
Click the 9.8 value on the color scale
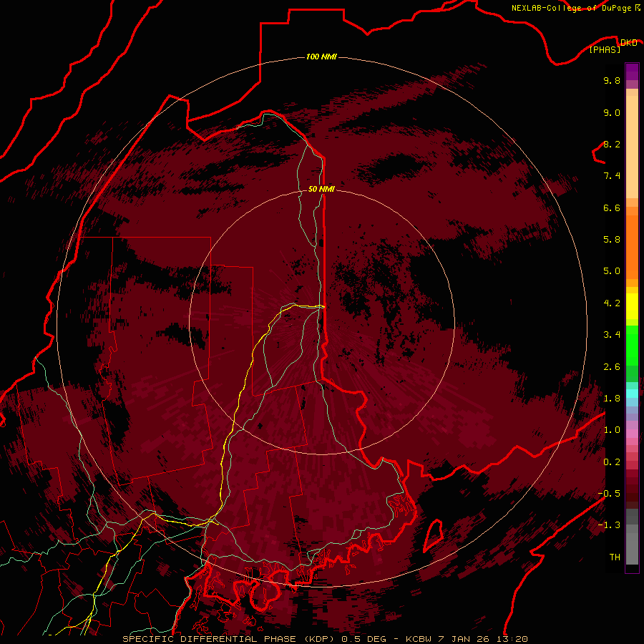click(x=612, y=80)
